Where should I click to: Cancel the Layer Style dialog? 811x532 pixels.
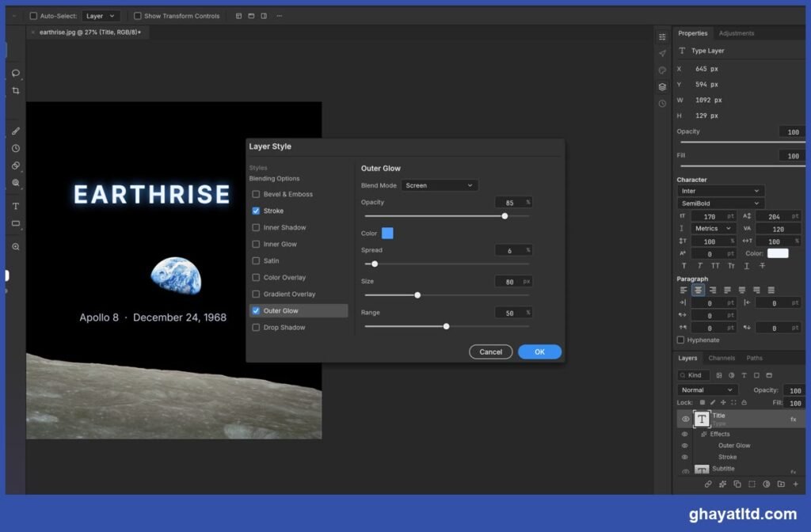490,352
